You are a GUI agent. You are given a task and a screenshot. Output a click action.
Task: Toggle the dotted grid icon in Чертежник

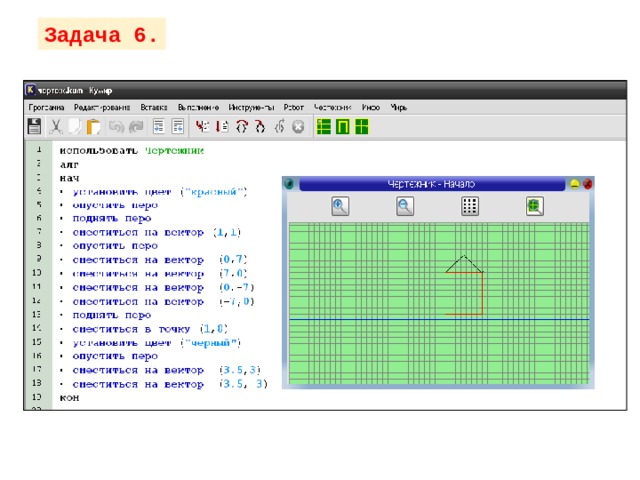coord(470,206)
